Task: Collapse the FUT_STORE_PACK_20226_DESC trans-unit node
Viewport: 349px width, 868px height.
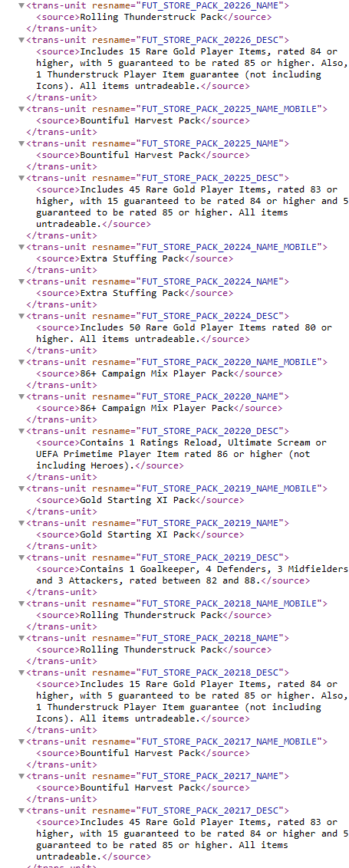Action: (21, 40)
